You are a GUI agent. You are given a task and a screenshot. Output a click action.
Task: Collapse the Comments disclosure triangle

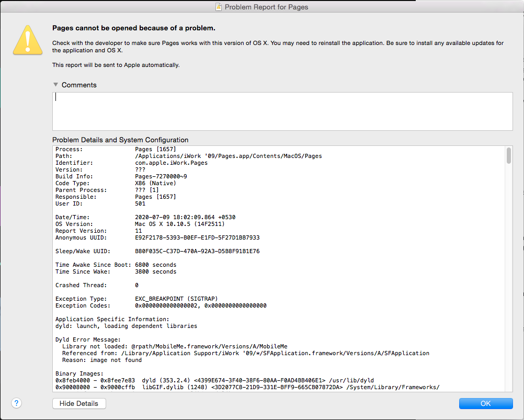56,85
